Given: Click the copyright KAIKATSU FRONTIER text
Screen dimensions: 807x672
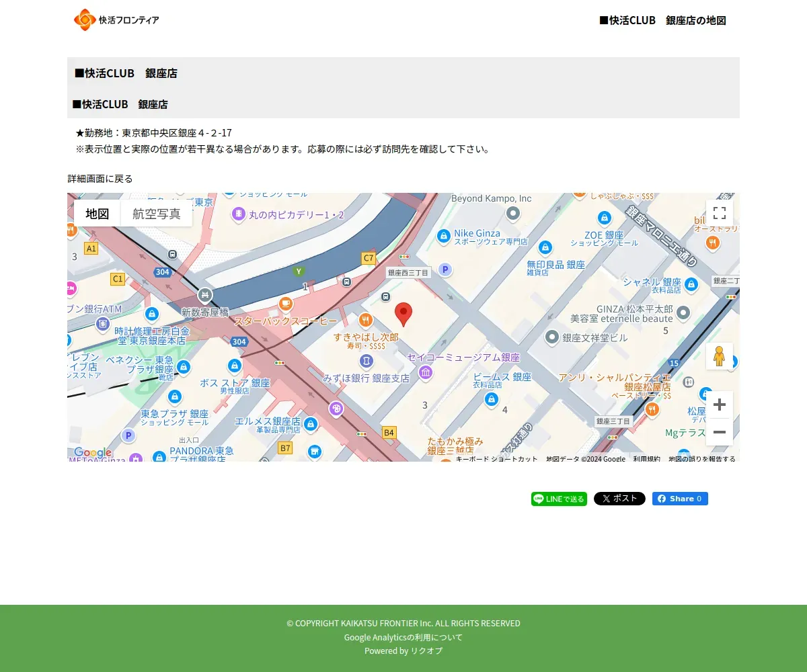Looking at the screenshot, I should 403,623.
